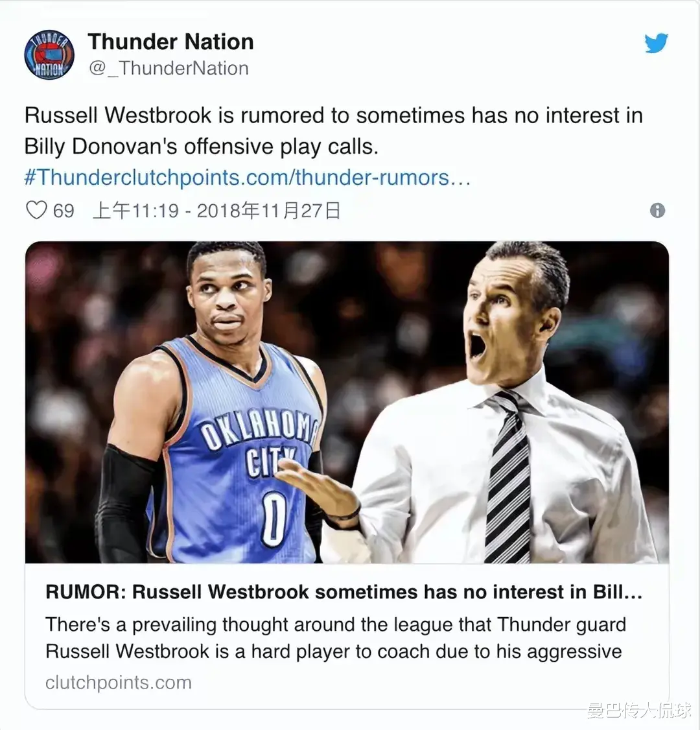Open the Westbrook and Donovan preview image
Viewport: 700px width, 730px height.
tap(347, 402)
